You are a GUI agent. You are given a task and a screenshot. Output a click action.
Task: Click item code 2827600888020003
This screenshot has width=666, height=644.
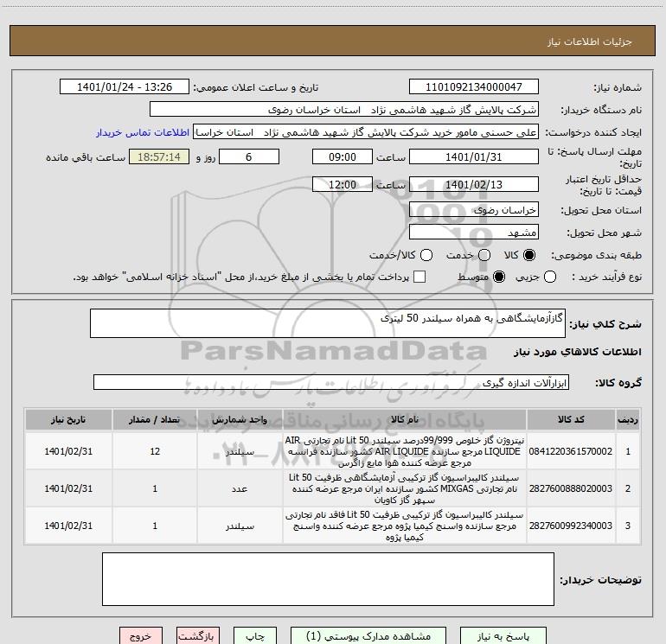click(x=571, y=488)
